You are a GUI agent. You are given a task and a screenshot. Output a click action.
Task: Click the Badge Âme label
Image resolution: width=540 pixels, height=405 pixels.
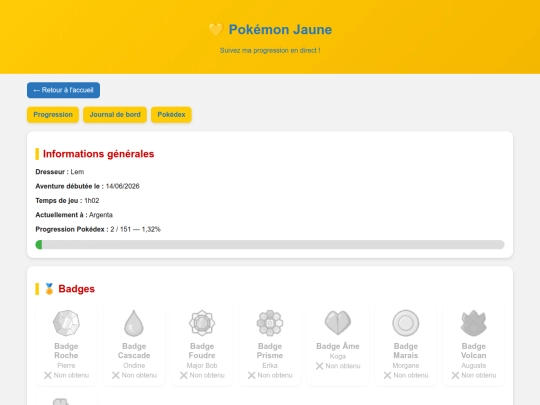pos(338,346)
